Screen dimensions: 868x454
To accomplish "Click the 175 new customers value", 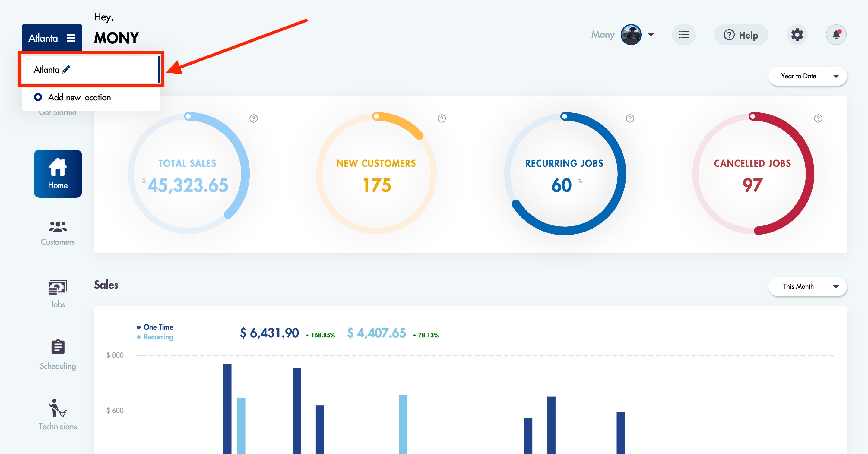I will (377, 185).
